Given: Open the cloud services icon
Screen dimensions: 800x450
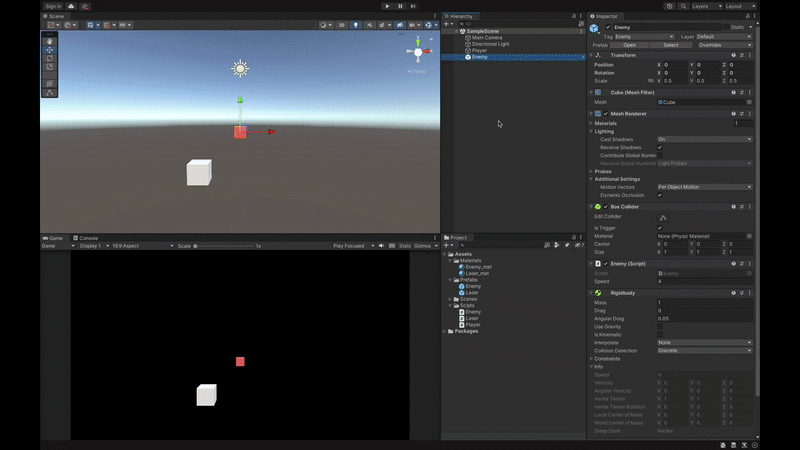Looking at the screenshot, I should point(71,6).
